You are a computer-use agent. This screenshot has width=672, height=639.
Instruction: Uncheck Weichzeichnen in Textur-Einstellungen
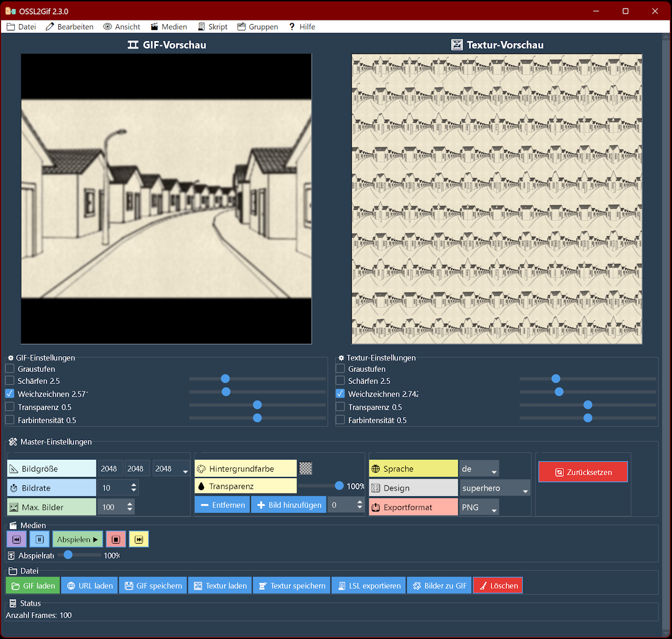[x=340, y=393]
